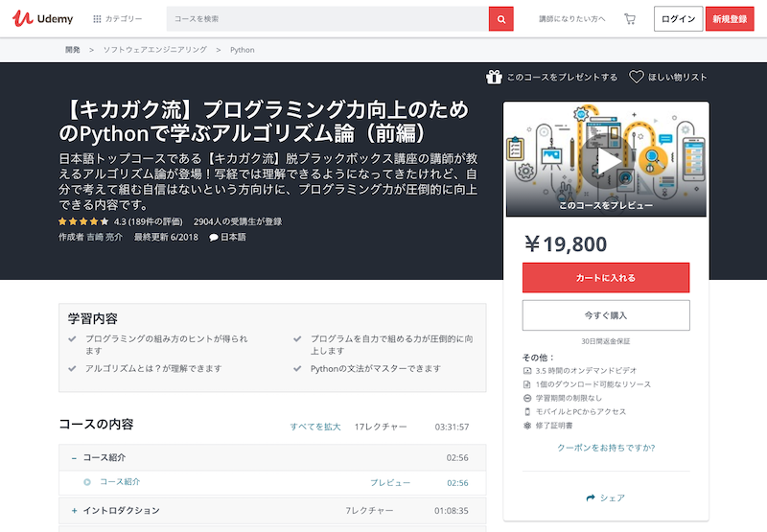The width and height of the screenshot is (767, 532).
Task: Go to 開発 breadcrumb
Action: tap(73, 50)
